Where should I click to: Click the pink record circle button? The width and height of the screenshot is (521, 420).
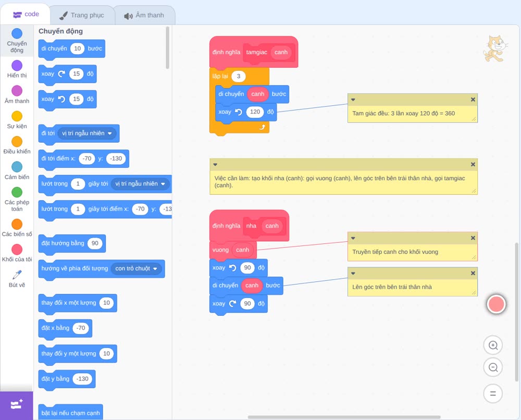(496, 304)
